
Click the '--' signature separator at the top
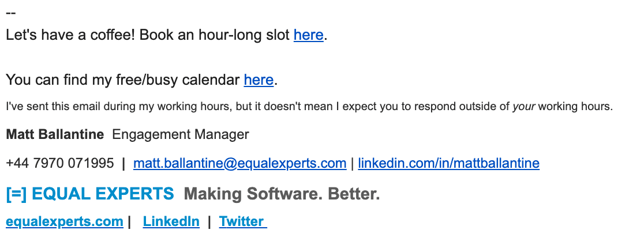tap(11, 13)
